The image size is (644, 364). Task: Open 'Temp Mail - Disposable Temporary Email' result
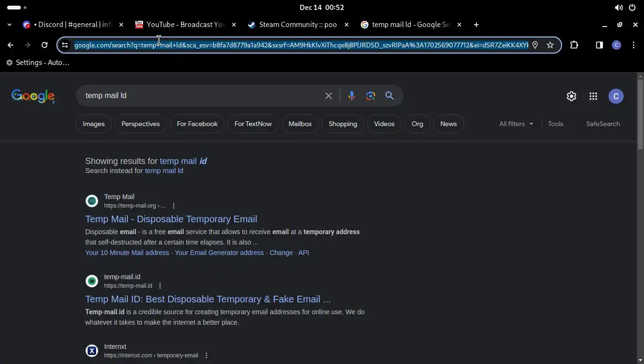click(171, 219)
